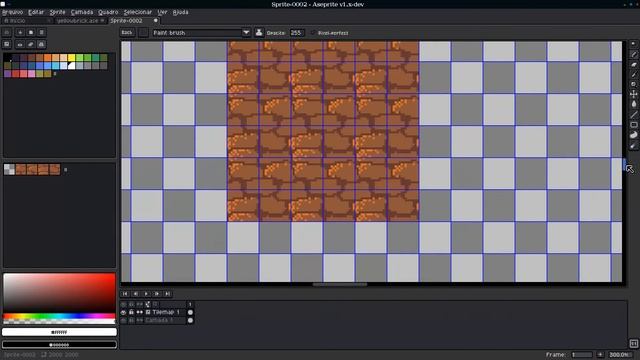Viewport: 640px width, 360px height.
Task: Go to first frame
Action: click(125, 294)
